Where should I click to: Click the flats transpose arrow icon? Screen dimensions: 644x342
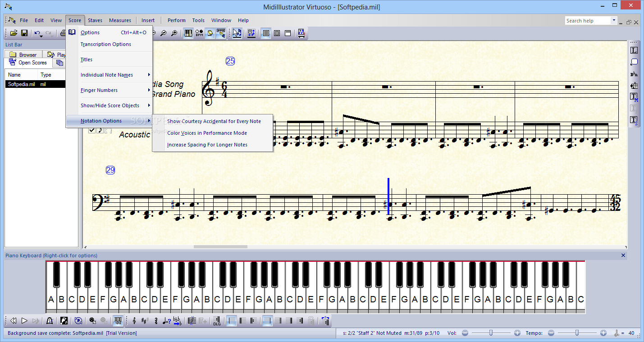click(177, 321)
